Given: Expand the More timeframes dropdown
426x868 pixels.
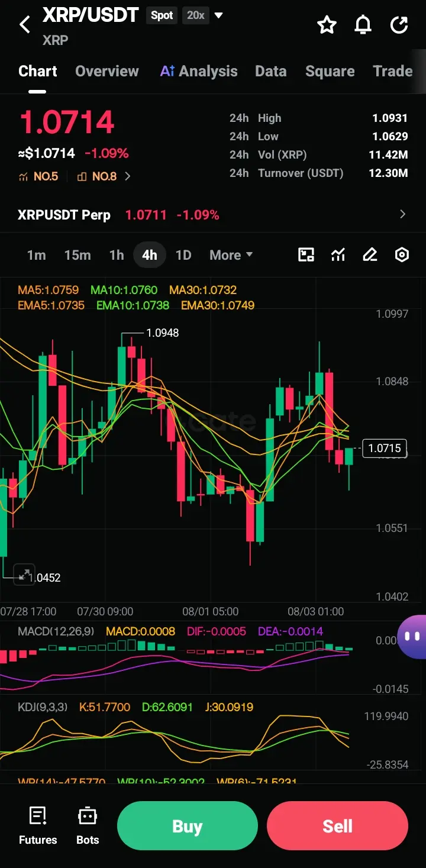Looking at the screenshot, I should tap(231, 255).
